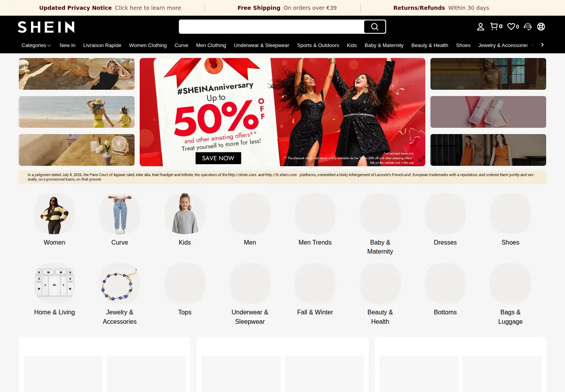This screenshot has height=392, width=565.
Task: Click the Updated Privacy Notice link
Action: coord(110,8)
